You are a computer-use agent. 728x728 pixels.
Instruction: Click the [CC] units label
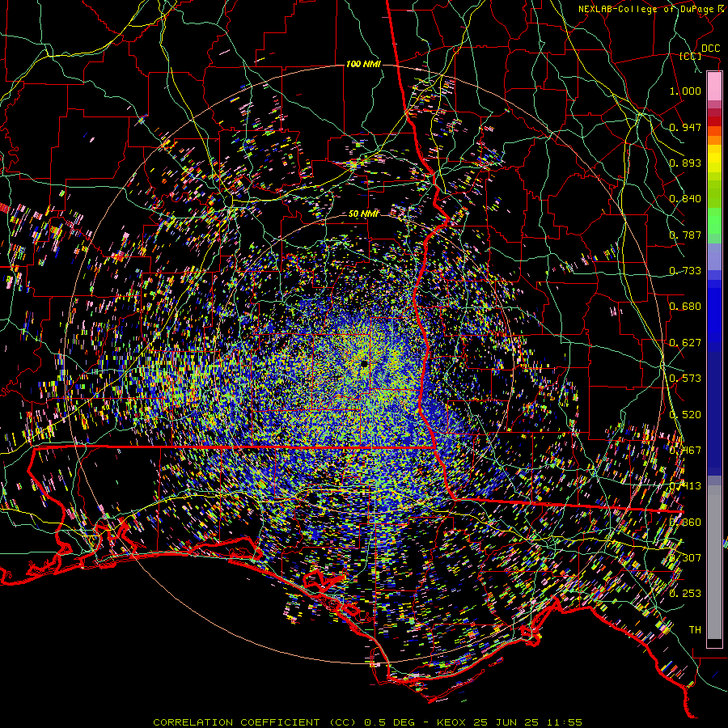click(x=691, y=56)
